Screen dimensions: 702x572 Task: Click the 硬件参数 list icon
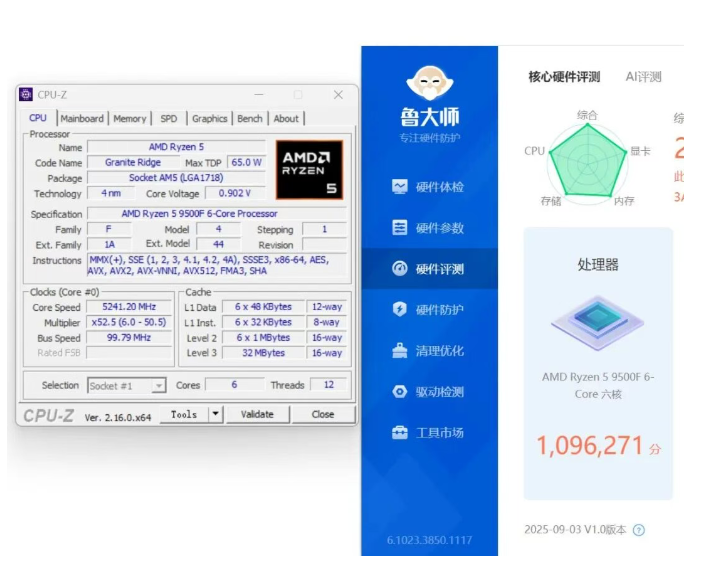point(399,228)
